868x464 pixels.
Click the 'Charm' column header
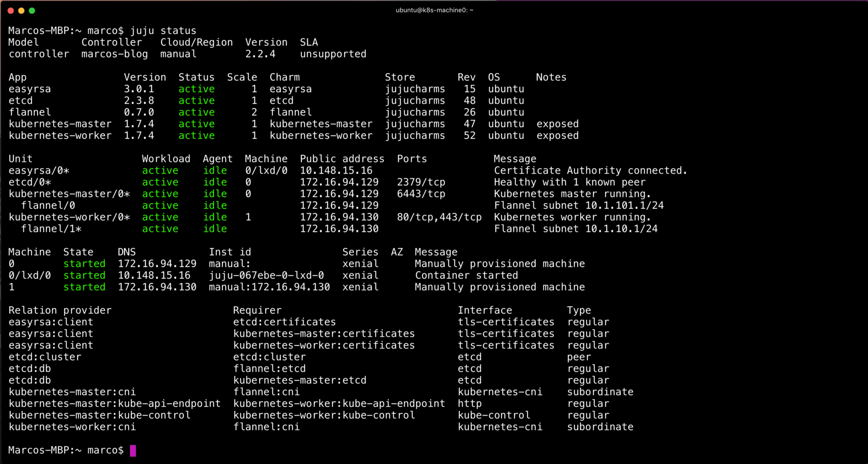tap(285, 78)
